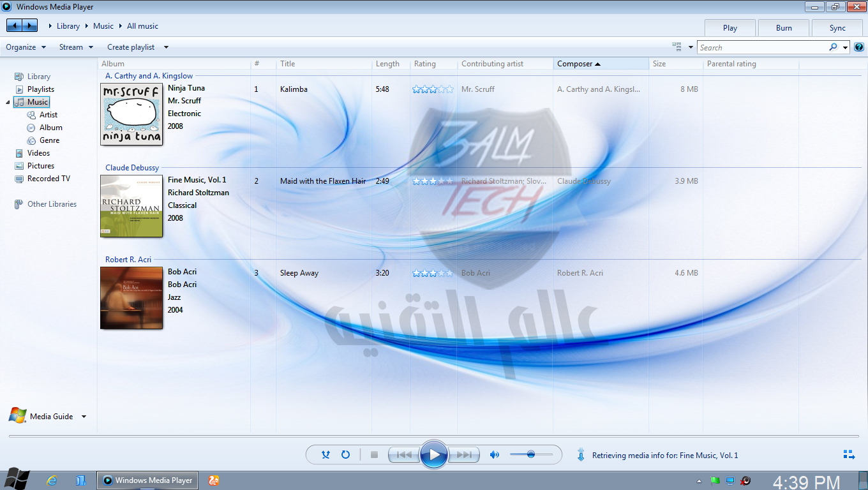868x490 pixels.
Task: Switch to the Burn tab
Action: point(784,28)
